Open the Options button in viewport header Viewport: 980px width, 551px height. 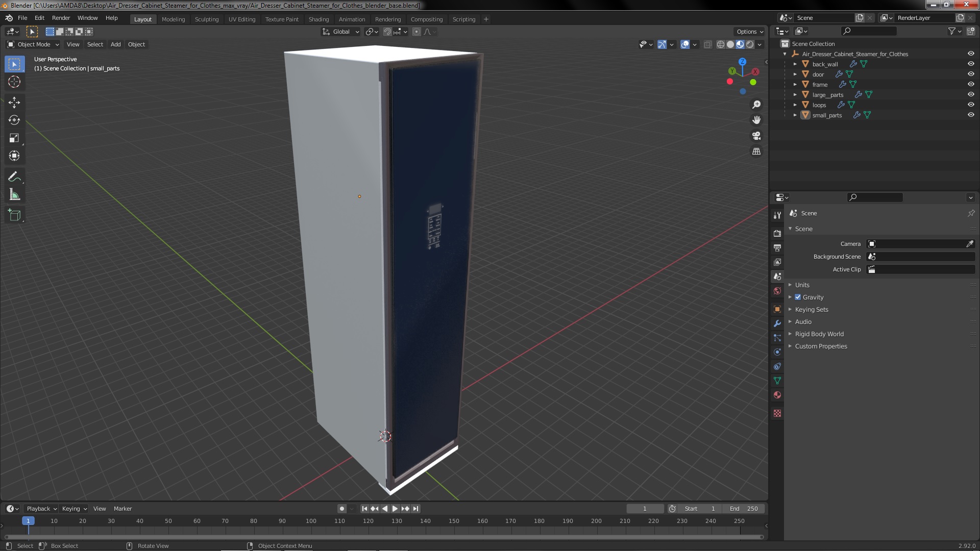(x=749, y=32)
